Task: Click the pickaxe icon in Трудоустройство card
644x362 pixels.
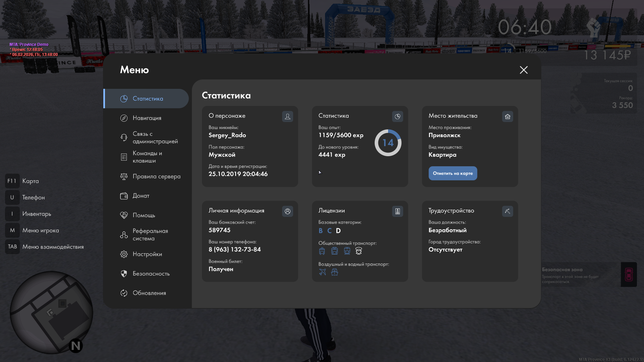Action: click(x=507, y=211)
